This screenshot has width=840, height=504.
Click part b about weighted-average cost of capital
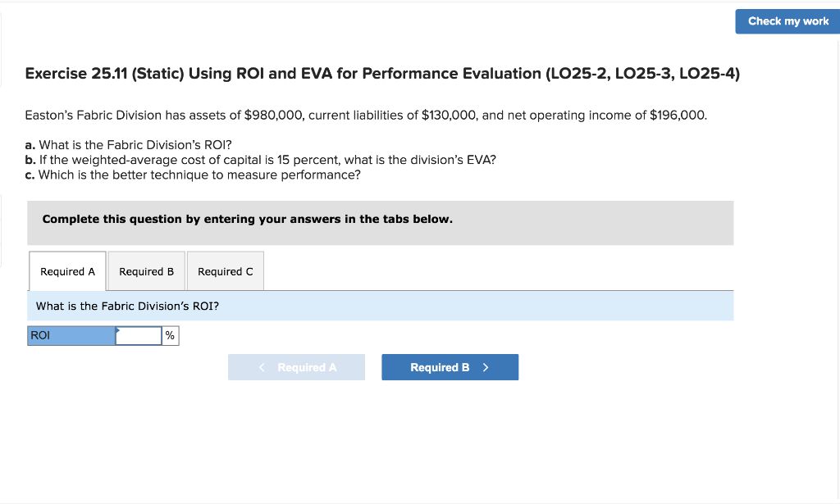pos(260,160)
